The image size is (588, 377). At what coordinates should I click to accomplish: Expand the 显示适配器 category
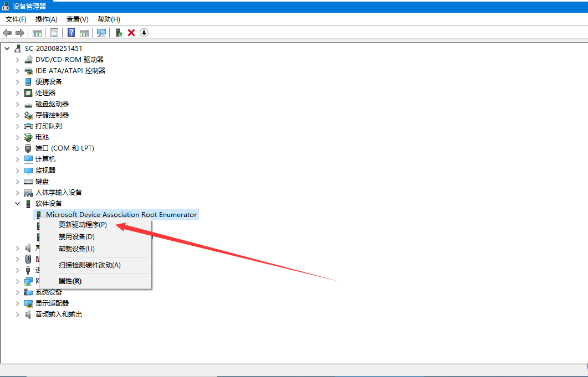(x=18, y=303)
